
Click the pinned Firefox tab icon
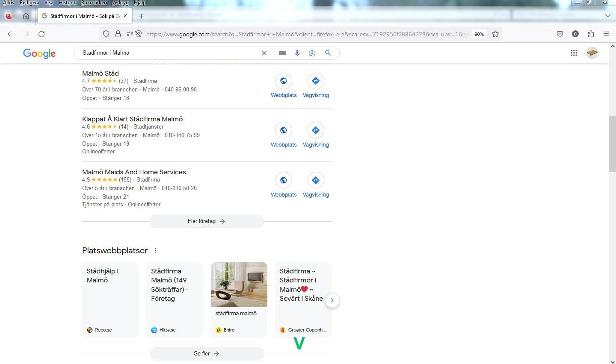click(x=9, y=16)
